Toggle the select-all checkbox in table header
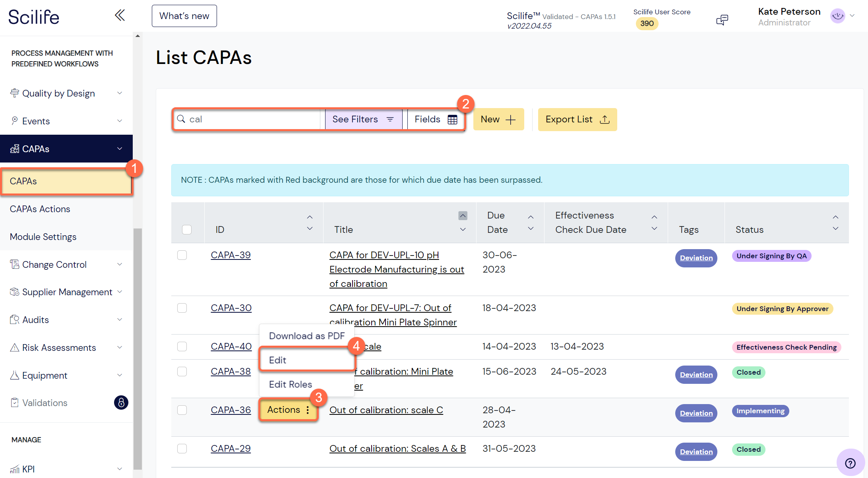The height and width of the screenshot is (478, 868). pyautogui.click(x=187, y=230)
